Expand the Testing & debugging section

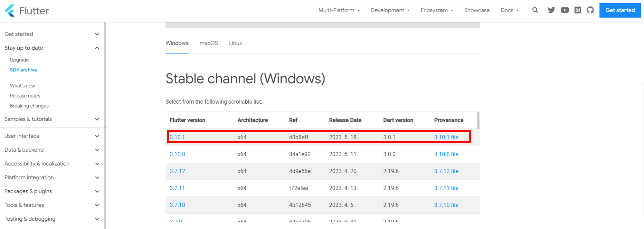pyautogui.click(x=52, y=219)
